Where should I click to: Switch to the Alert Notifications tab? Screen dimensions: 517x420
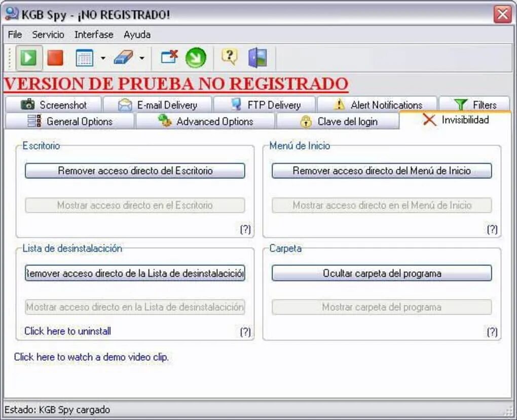(377, 105)
